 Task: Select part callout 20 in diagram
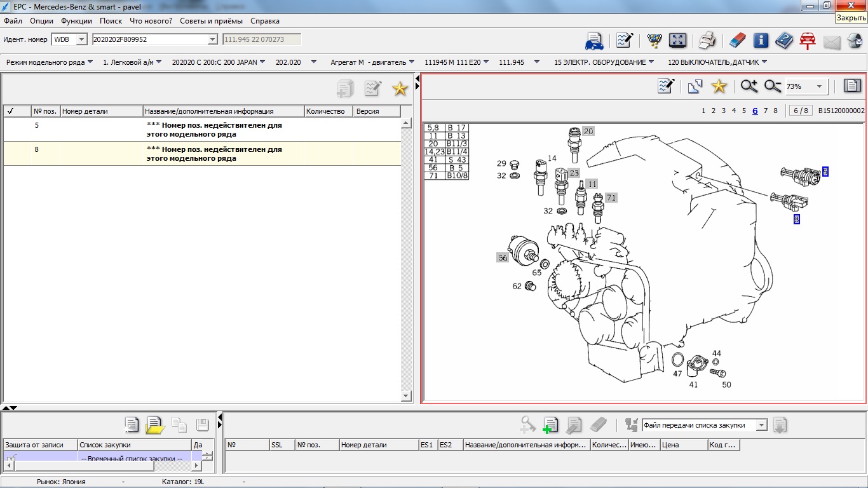pyautogui.click(x=588, y=132)
